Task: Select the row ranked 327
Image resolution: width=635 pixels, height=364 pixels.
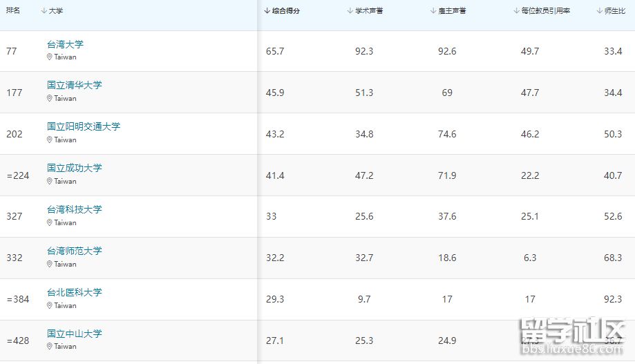Action: (318, 217)
